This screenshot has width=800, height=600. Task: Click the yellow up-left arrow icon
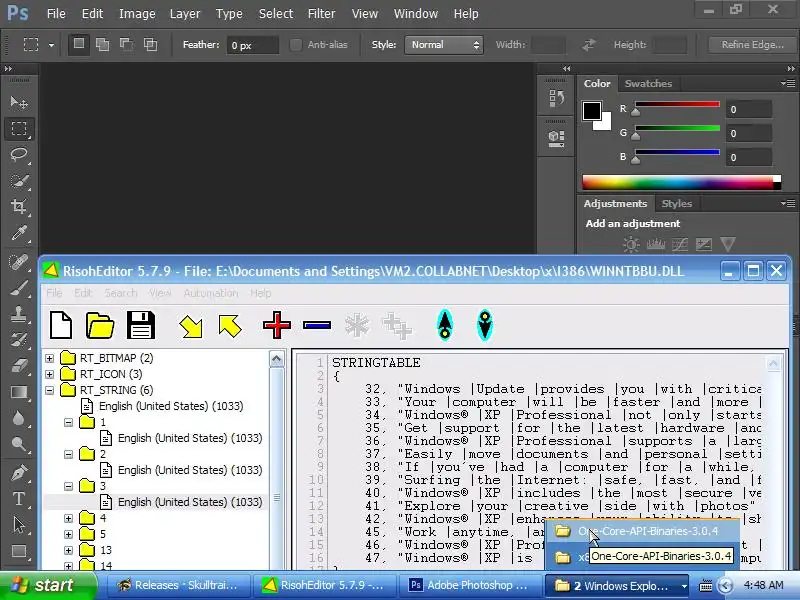click(x=230, y=326)
